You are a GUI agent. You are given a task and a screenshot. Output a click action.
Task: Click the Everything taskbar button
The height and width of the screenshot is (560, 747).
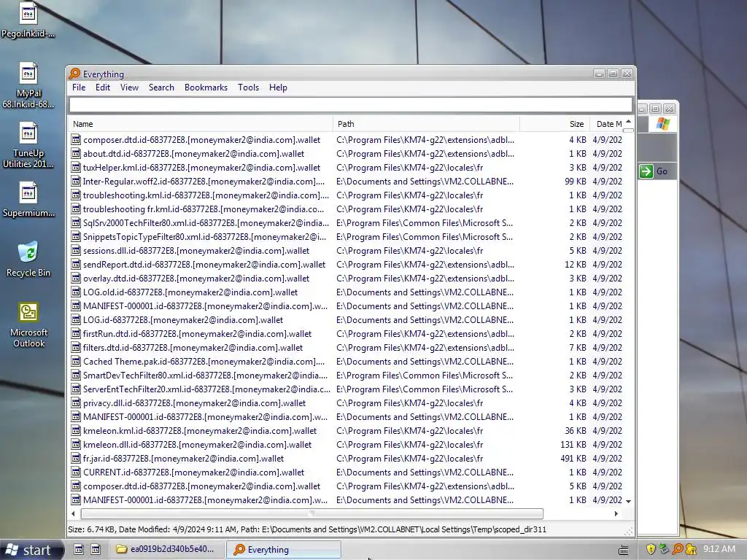(x=284, y=550)
